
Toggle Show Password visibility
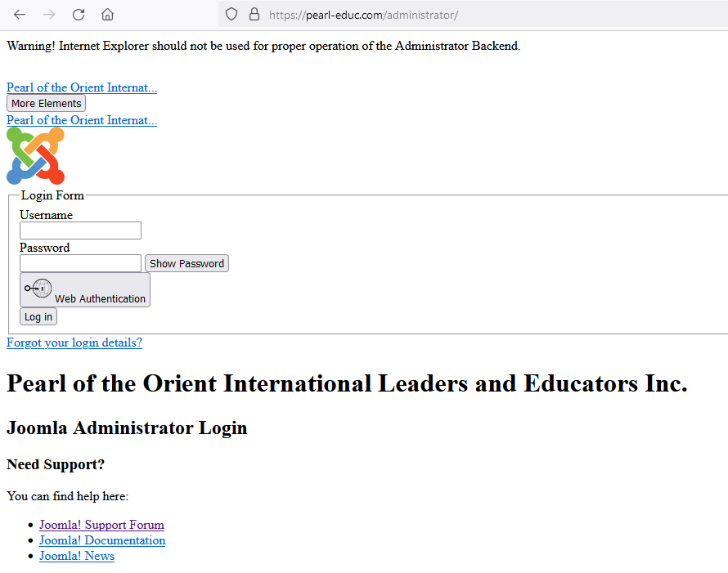186,263
